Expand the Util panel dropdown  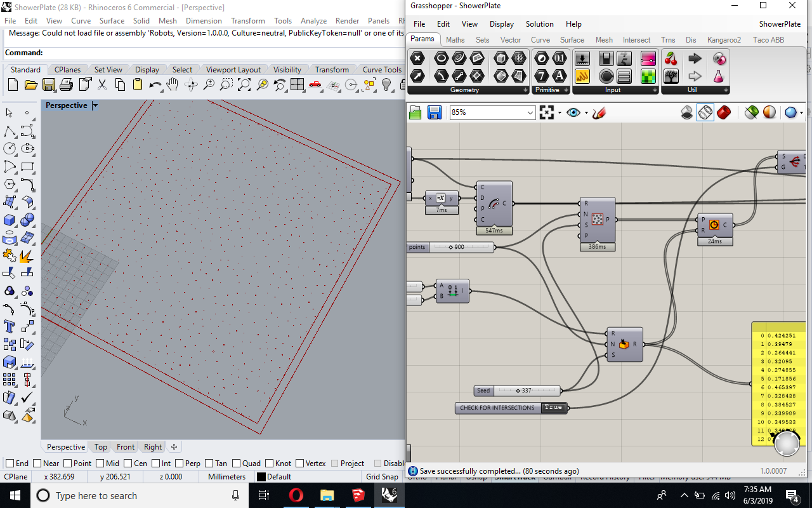pos(726,90)
